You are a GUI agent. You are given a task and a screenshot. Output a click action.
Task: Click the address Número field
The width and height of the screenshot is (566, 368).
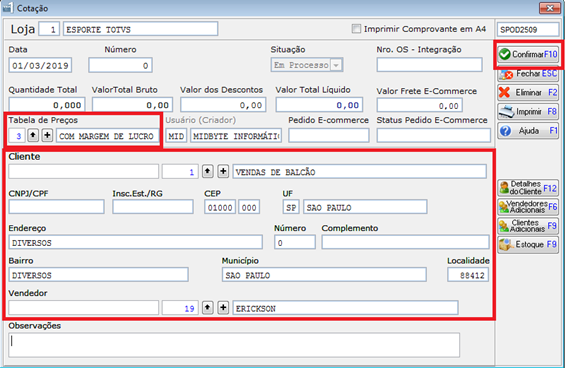tap(295, 242)
